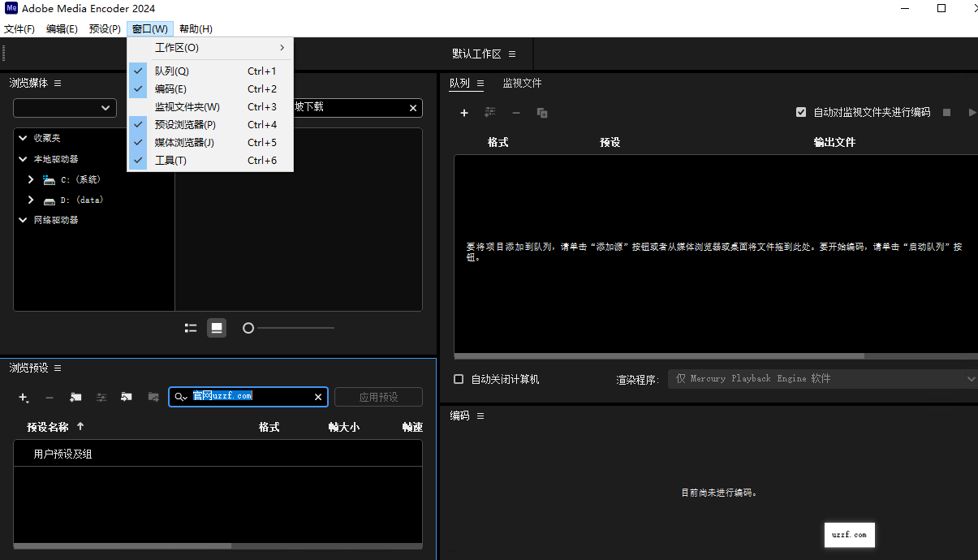Clear the preset search with the X

coord(318,397)
